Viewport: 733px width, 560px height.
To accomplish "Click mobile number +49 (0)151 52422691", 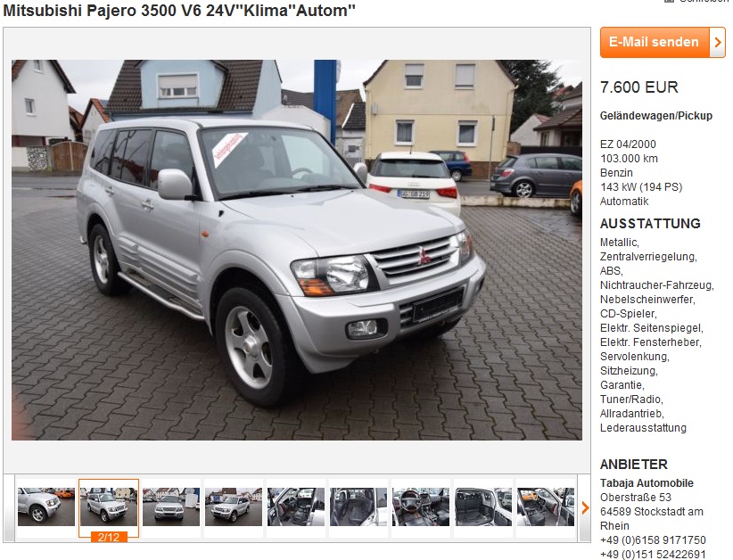I will pyautogui.click(x=653, y=555).
